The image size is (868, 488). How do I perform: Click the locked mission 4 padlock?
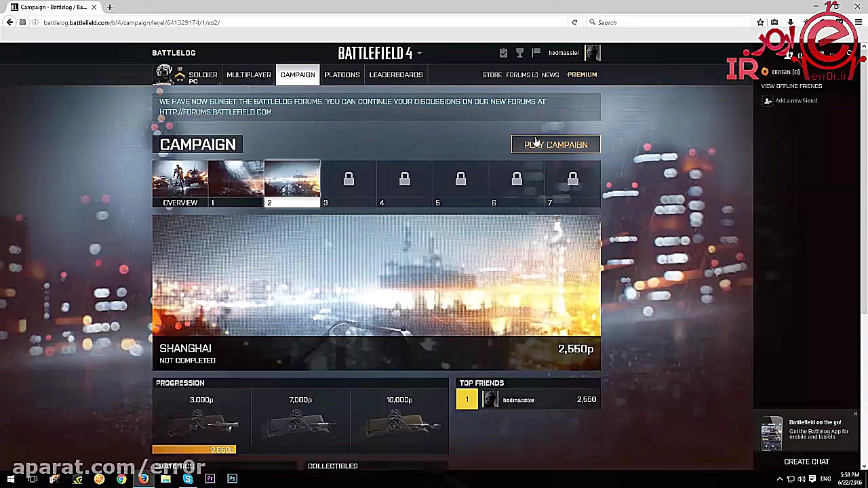click(x=405, y=179)
